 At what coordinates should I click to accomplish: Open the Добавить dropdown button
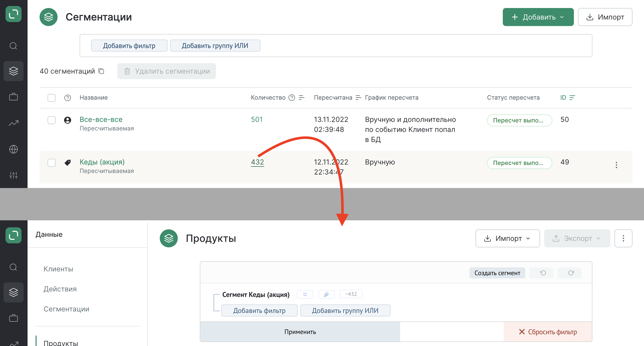538,17
